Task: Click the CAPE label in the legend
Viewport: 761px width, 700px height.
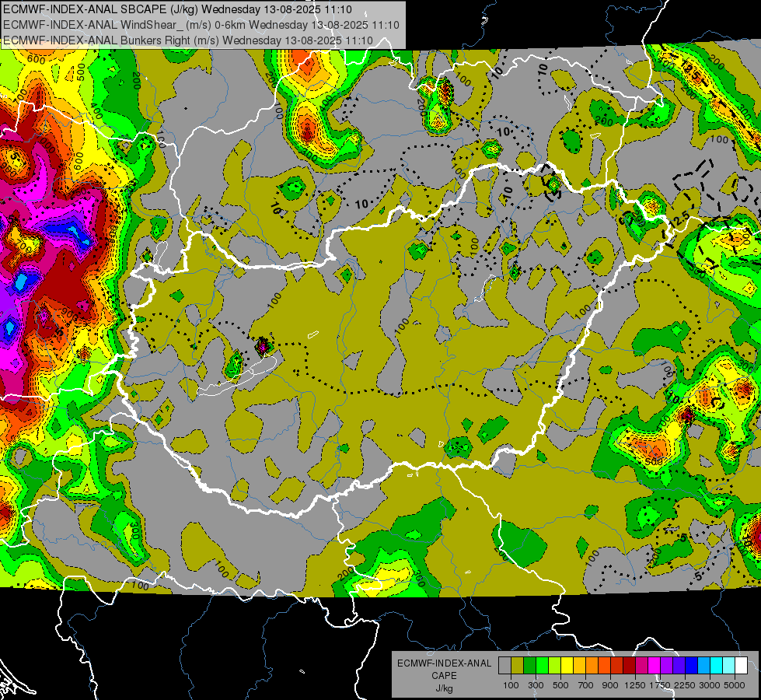Action: coord(444,676)
